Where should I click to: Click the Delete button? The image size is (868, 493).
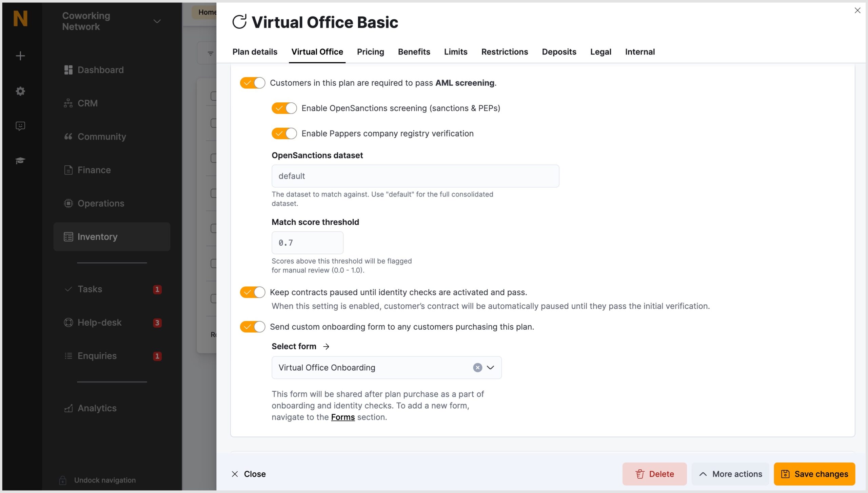click(x=654, y=474)
